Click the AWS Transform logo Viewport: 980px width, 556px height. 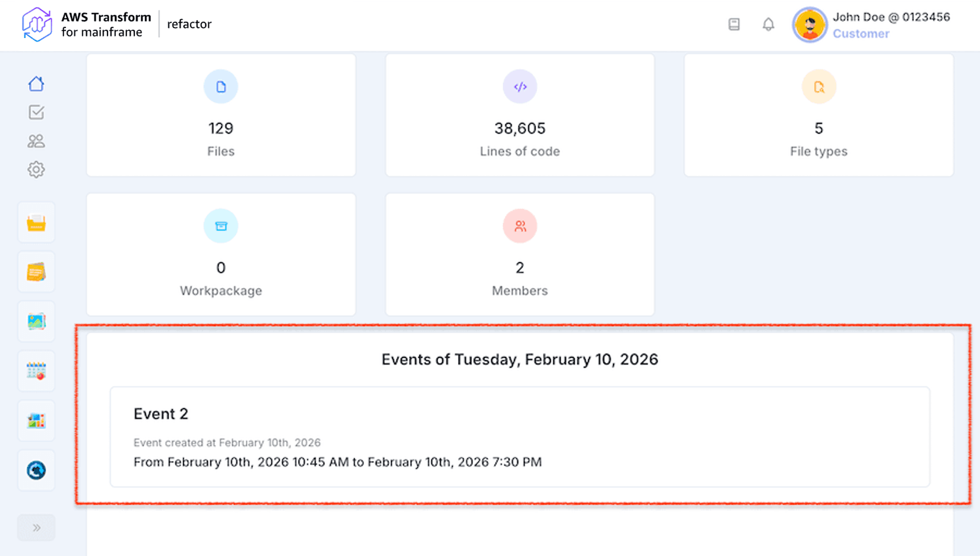click(37, 24)
